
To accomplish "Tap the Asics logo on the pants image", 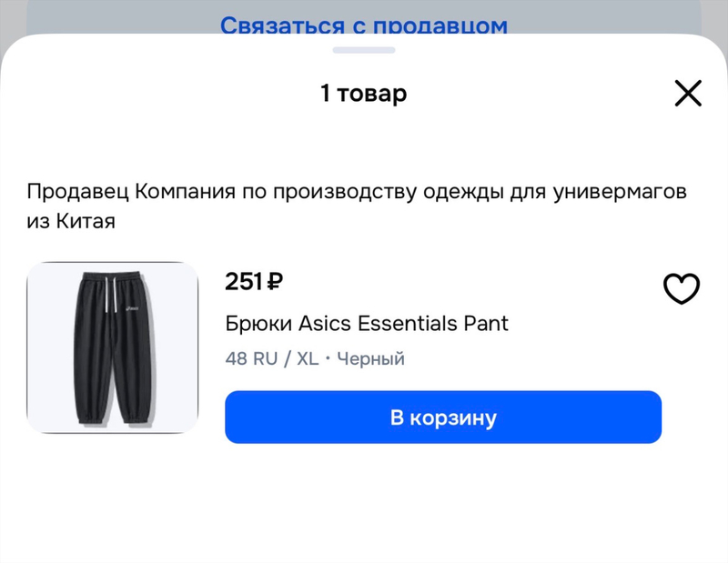I will (132, 307).
